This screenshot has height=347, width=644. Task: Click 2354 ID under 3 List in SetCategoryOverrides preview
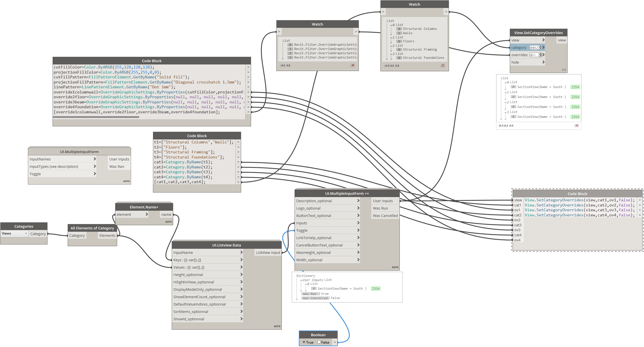tap(575, 117)
